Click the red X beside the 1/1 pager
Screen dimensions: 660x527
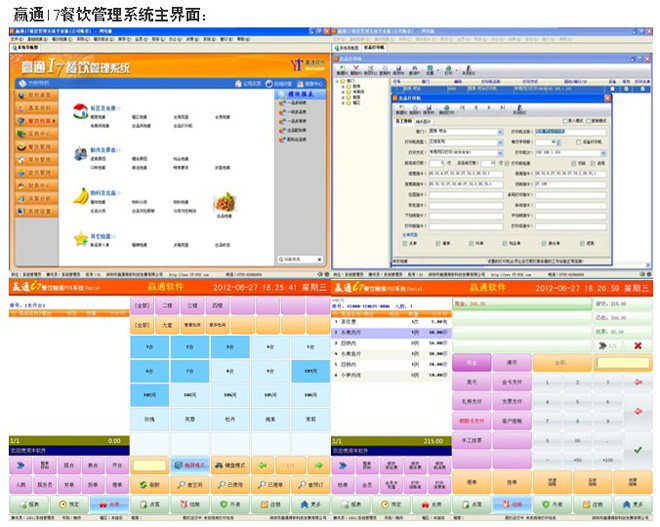coord(638,346)
